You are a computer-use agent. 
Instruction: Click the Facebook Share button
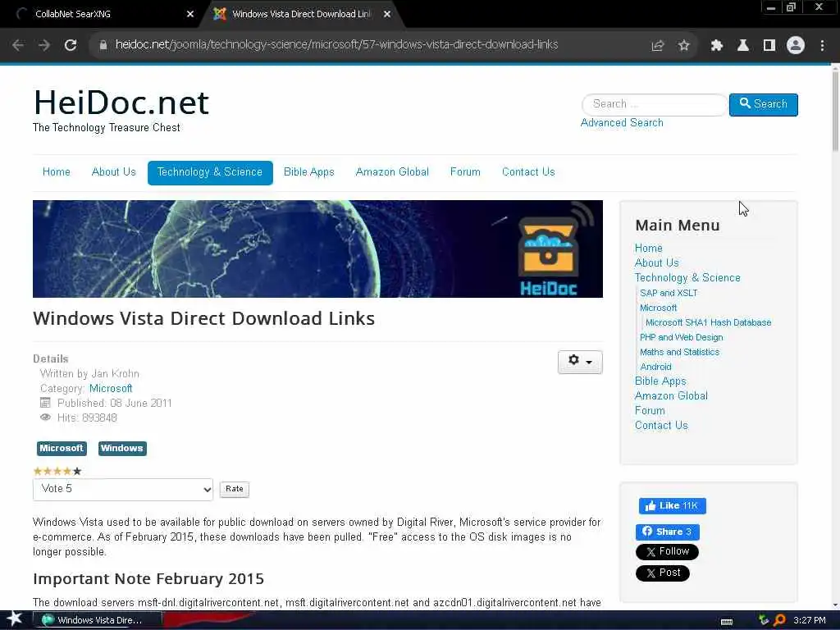[x=668, y=532]
